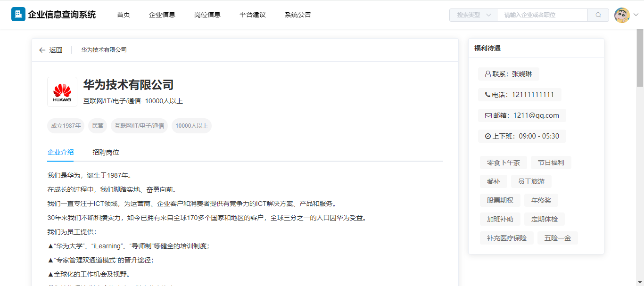Focus the 请输入企业或者职位 search field
Viewport: 644px width, 286px height.
pyautogui.click(x=542, y=15)
